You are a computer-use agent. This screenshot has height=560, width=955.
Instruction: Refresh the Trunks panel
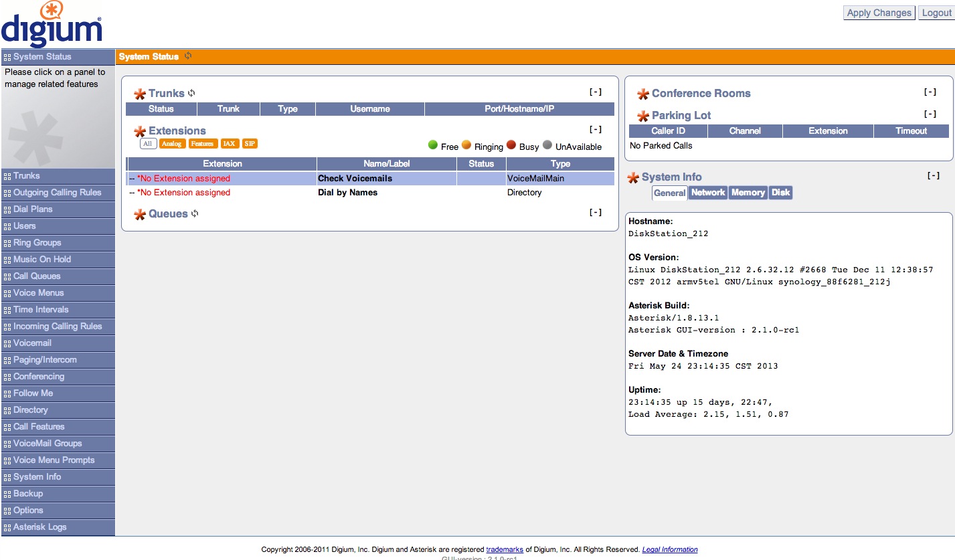point(192,94)
